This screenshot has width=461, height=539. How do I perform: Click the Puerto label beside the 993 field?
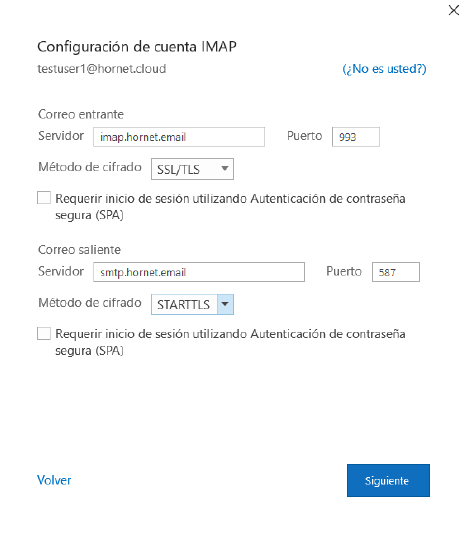[x=304, y=136]
